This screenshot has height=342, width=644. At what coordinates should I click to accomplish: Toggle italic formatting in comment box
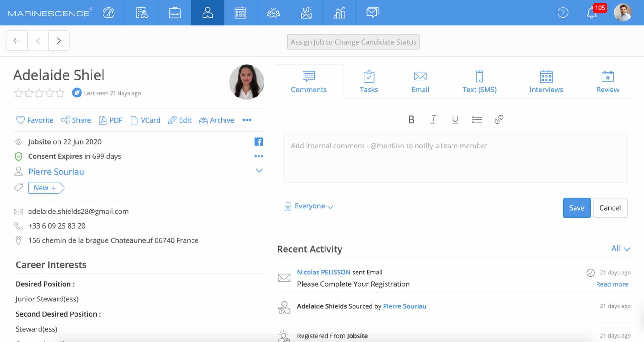click(x=433, y=120)
